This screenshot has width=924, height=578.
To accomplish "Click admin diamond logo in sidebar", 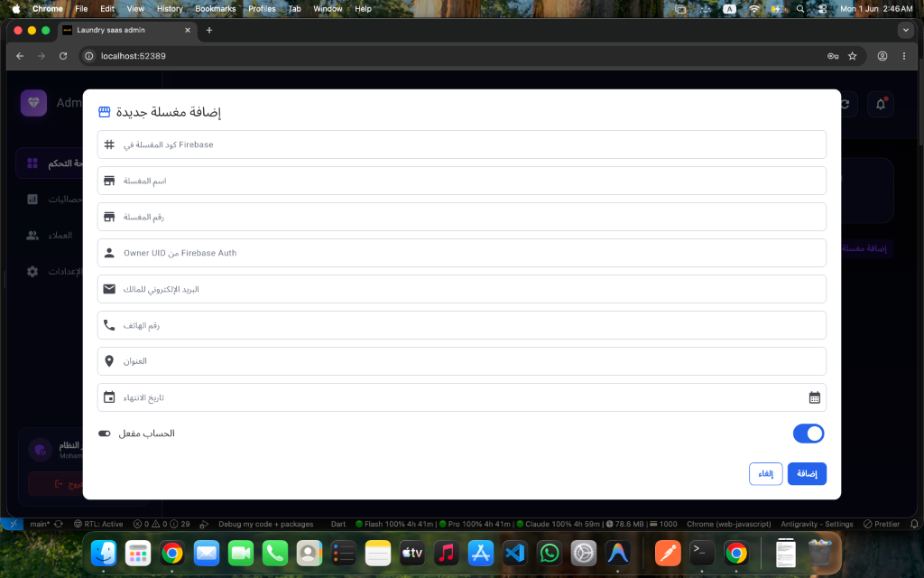I will (x=33, y=103).
